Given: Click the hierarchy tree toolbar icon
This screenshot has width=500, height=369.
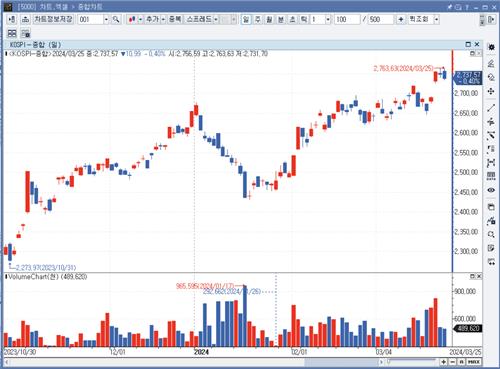Looking at the screenshot, I should (25, 19).
